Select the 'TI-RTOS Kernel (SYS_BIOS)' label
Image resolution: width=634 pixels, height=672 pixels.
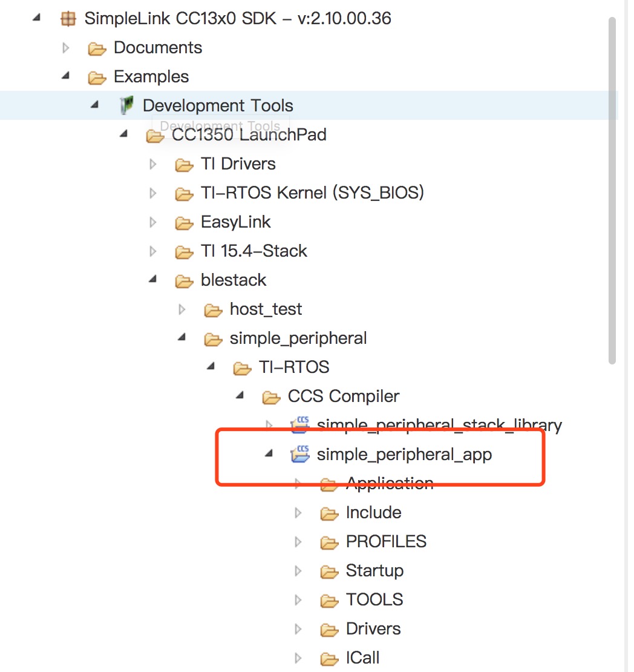pyautogui.click(x=312, y=193)
